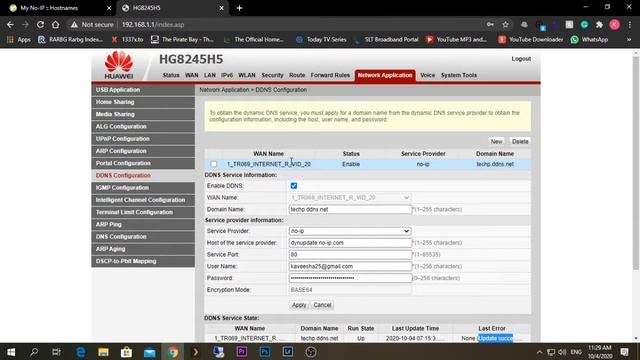The width and height of the screenshot is (640, 360).
Task: Click the Service Port input field
Action: [x=350, y=255]
